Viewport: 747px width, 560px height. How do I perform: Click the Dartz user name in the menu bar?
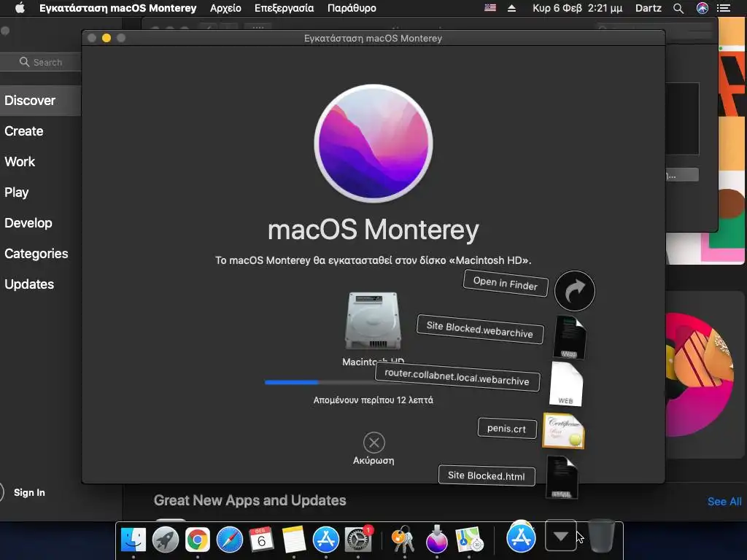coord(649,8)
